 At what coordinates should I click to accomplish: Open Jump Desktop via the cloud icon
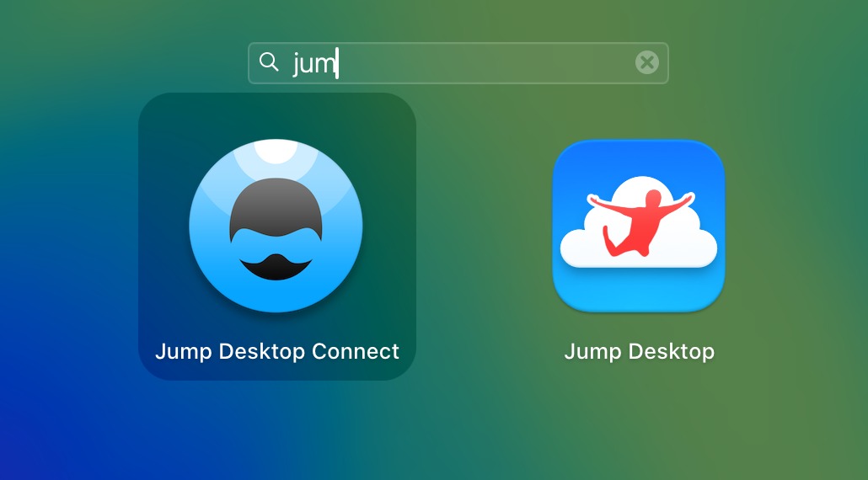coord(638,226)
